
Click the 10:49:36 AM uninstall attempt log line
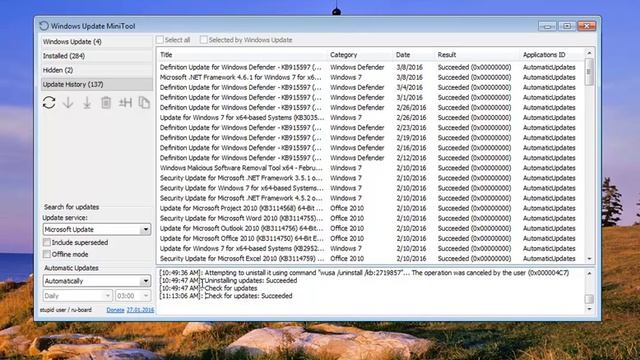[364, 273]
